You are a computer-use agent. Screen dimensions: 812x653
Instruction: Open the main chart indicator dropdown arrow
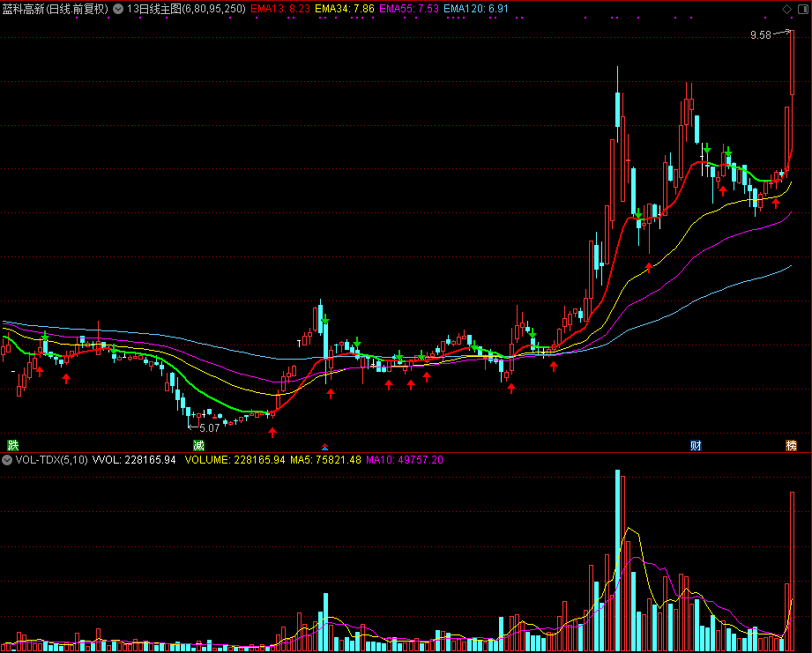(118, 9)
